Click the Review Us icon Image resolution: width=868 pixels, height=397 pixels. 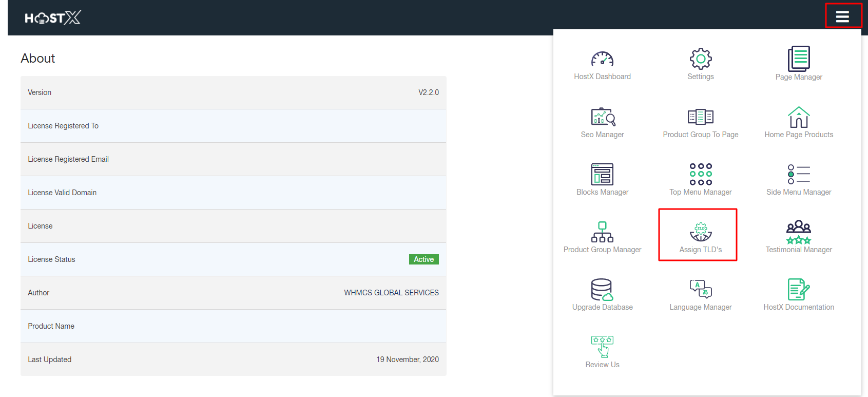click(602, 347)
